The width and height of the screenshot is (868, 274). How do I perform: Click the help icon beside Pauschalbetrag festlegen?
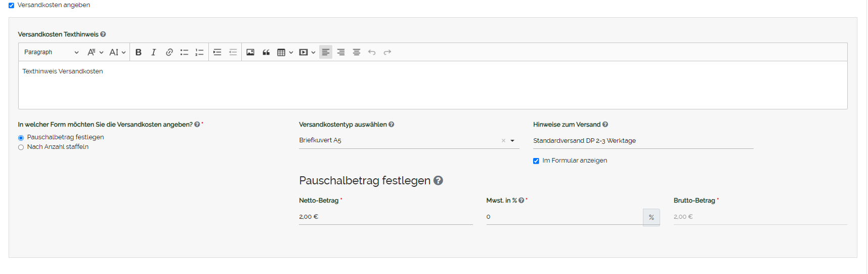click(x=439, y=181)
